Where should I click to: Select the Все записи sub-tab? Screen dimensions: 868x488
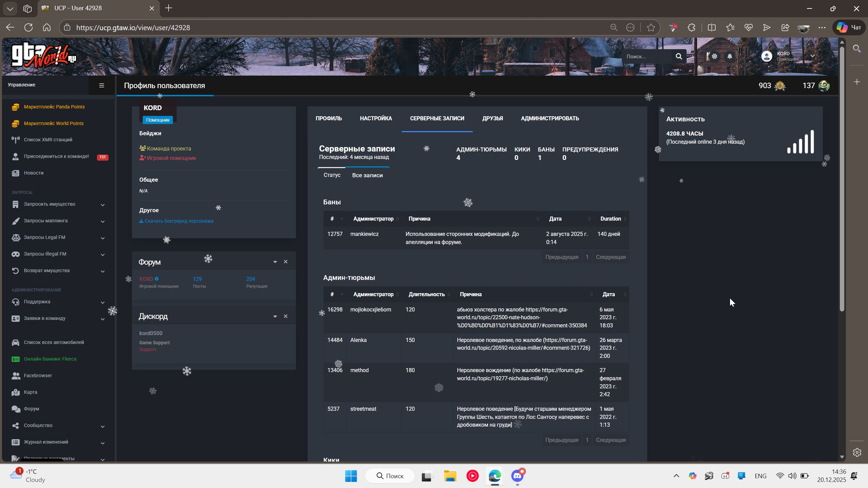coord(367,175)
